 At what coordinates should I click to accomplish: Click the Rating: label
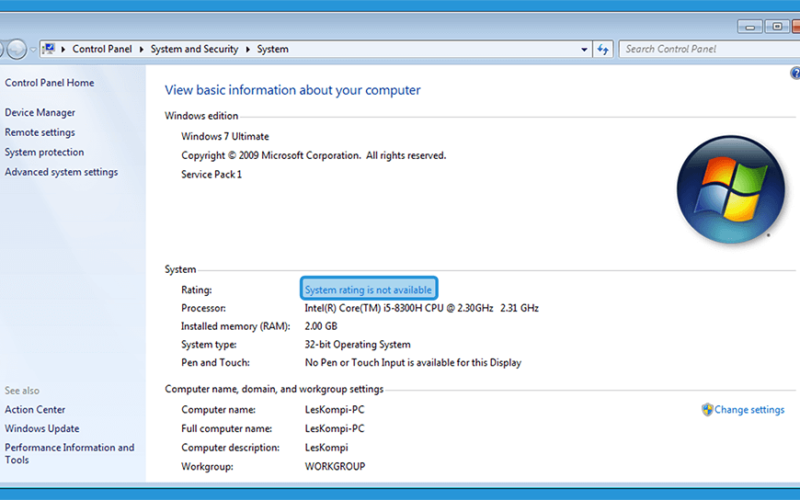click(196, 290)
